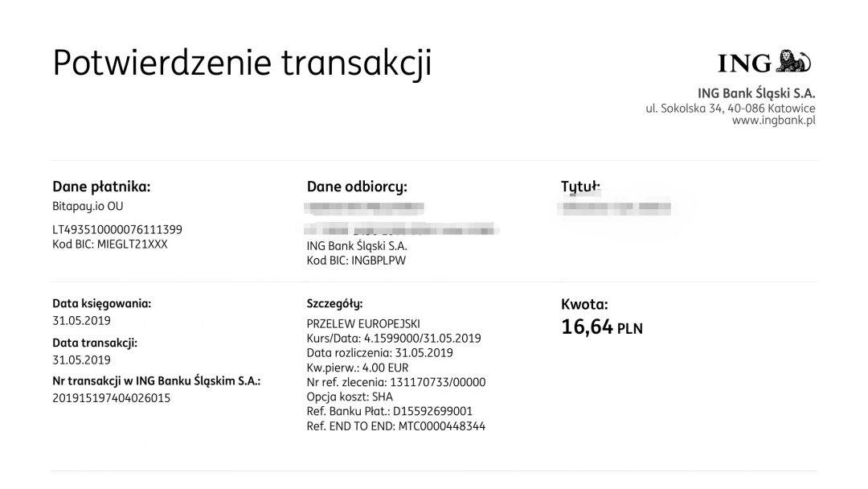Screen dimensions: 868x489
Task: Select the transaction number 201915197404026015
Action: tap(112, 398)
